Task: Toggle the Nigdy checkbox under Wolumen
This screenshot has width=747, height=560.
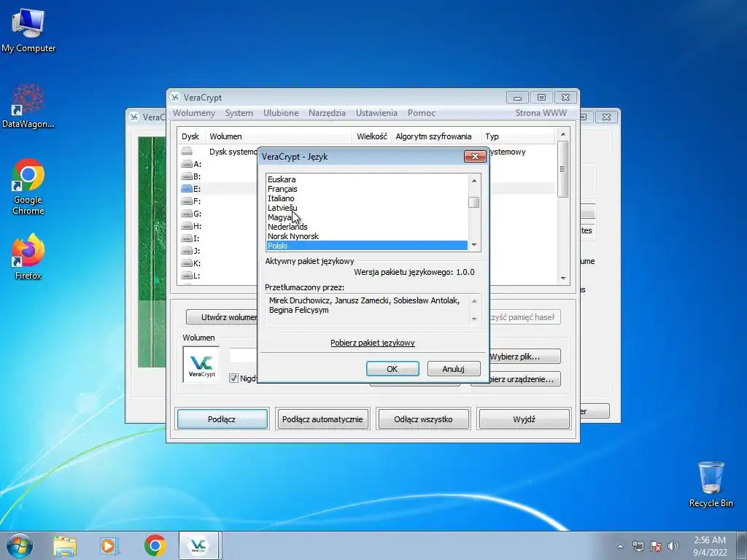Action: pyautogui.click(x=233, y=378)
